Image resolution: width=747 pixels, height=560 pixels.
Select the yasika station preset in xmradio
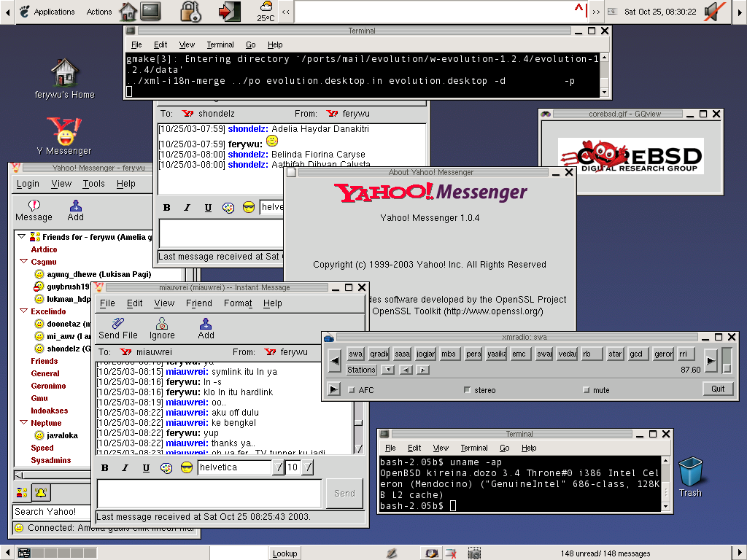click(496, 354)
